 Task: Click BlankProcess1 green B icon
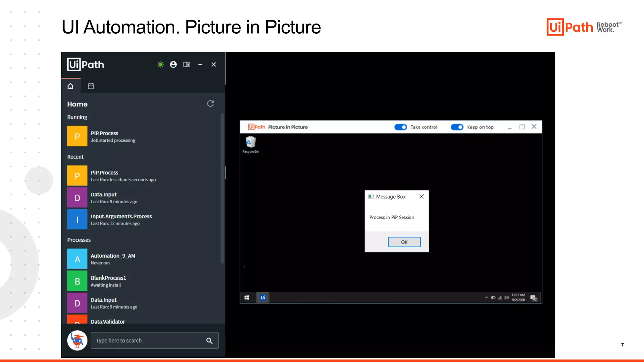[77, 281]
